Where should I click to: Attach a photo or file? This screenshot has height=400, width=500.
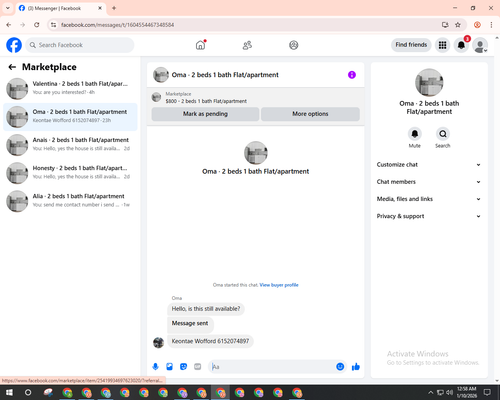click(x=169, y=367)
